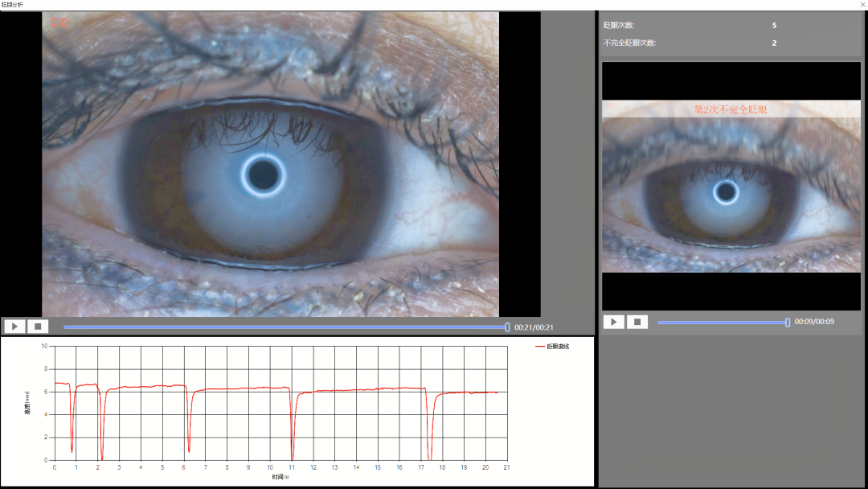Click the incomplete blink preview image
The image size is (868, 489).
coord(731,186)
